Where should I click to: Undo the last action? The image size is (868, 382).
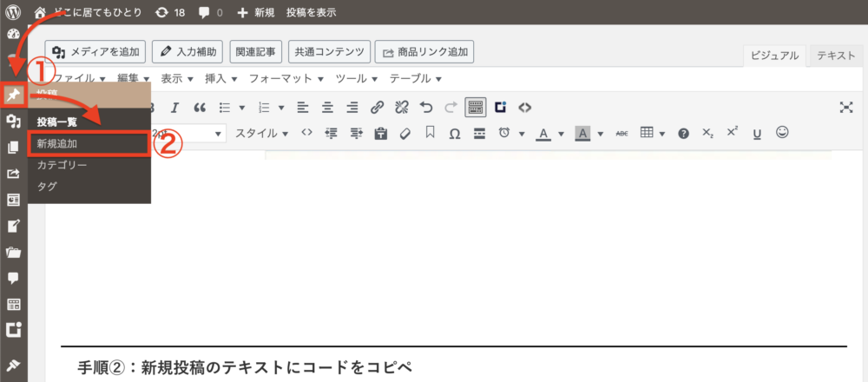(425, 108)
